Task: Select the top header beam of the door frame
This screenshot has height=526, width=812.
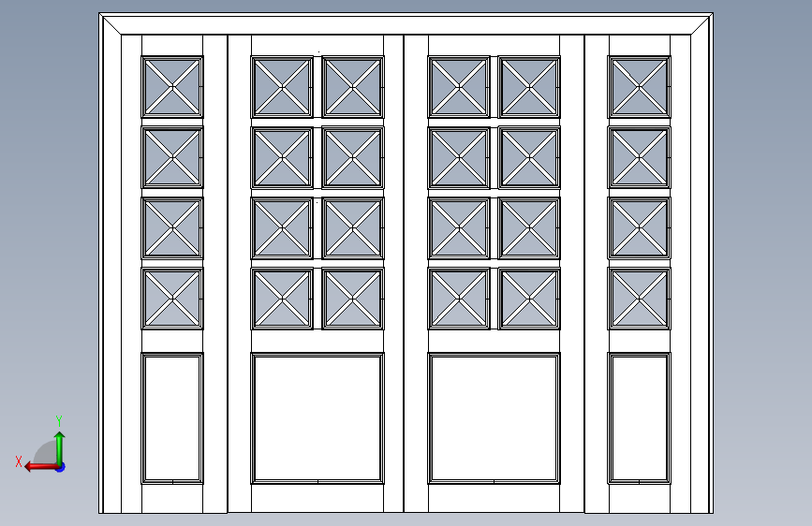Action: pos(406,24)
